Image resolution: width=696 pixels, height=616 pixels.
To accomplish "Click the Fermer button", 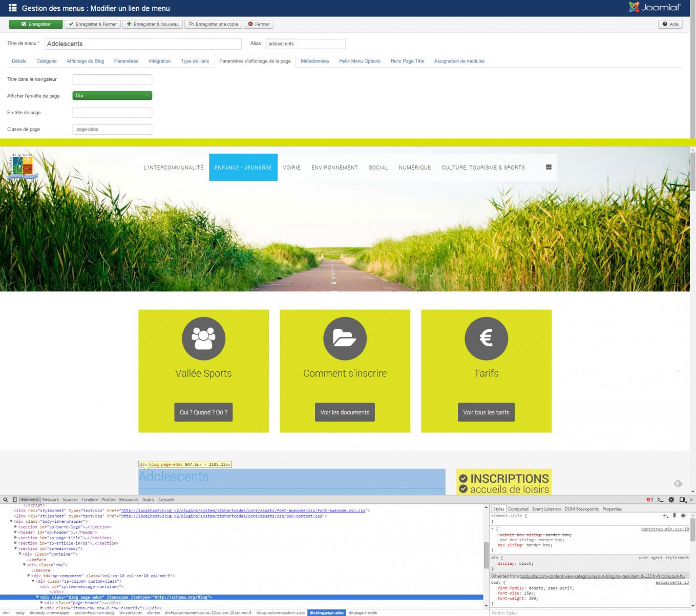I will pos(259,24).
